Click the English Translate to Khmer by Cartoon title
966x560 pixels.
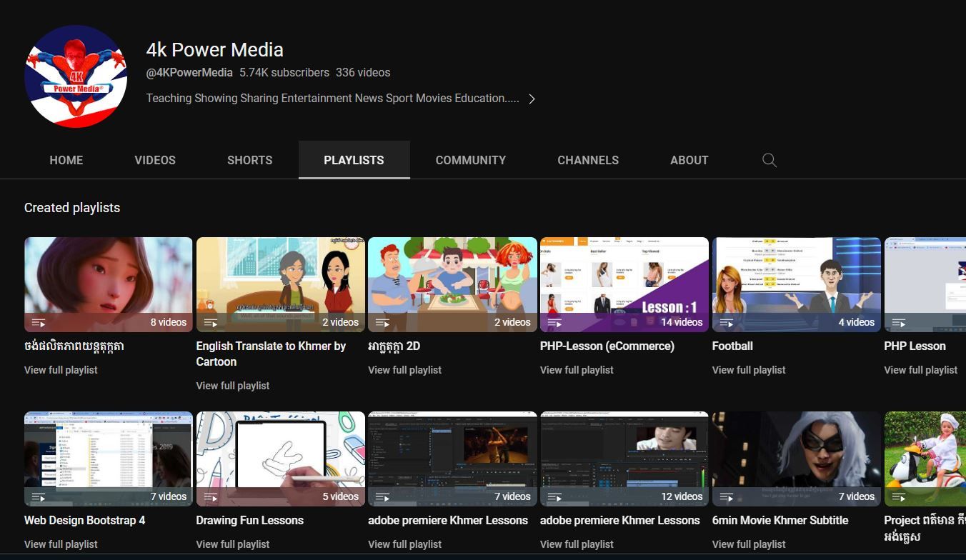(x=271, y=354)
